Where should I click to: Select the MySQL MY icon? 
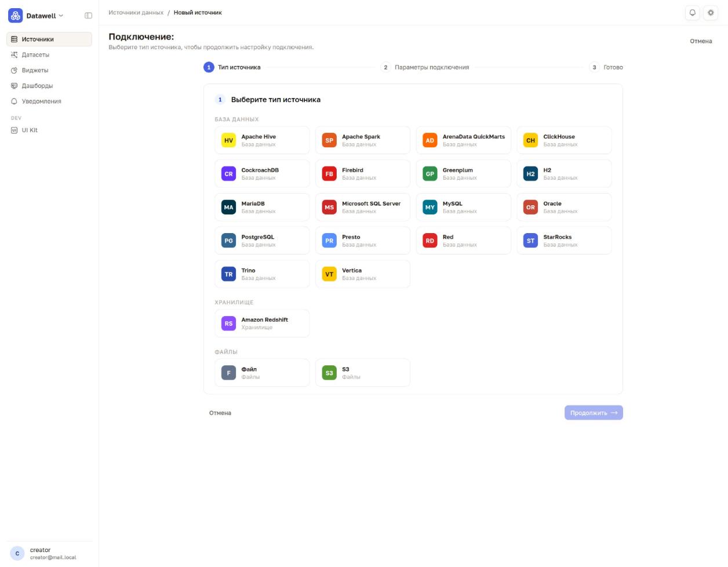pyautogui.click(x=430, y=208)
